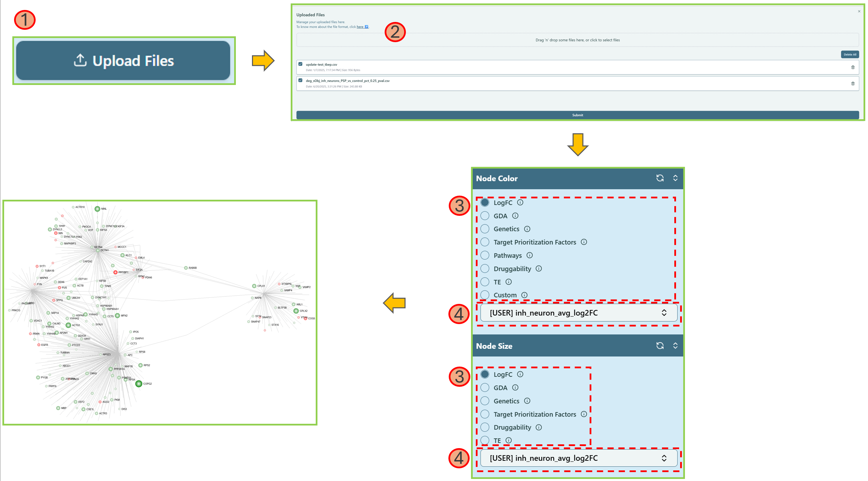Click info icon next to Druggability in Node Color
This screenshot has width=868, height=481.
point(539,269)
